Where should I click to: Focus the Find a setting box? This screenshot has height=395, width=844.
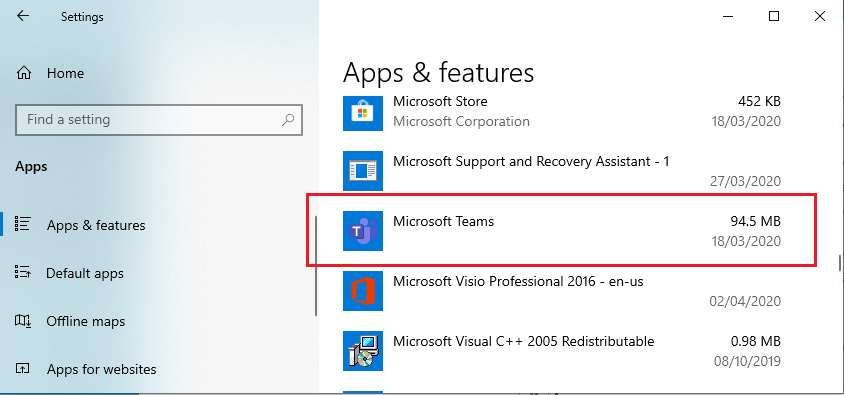(x=159, y=119)
